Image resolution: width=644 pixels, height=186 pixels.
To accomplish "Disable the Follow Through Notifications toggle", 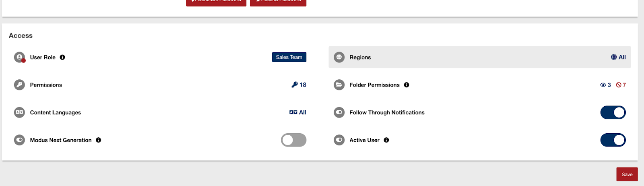I will coord(613,113).
